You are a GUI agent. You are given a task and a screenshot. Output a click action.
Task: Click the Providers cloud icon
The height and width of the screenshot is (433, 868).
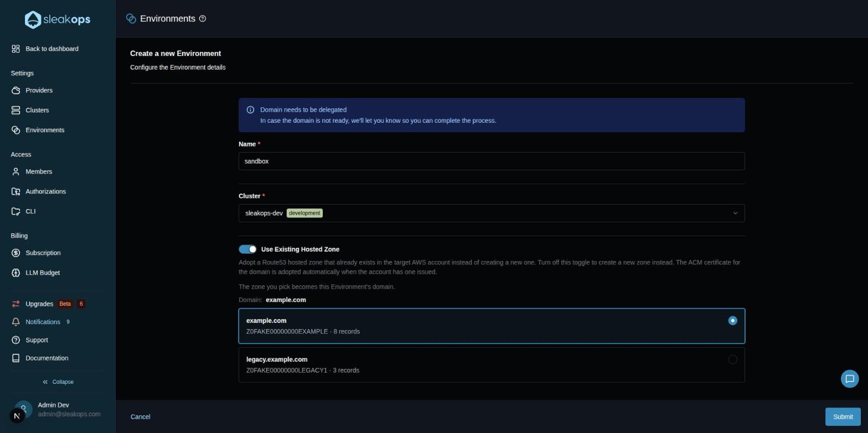pyautogui.click(x=15, y=91)
